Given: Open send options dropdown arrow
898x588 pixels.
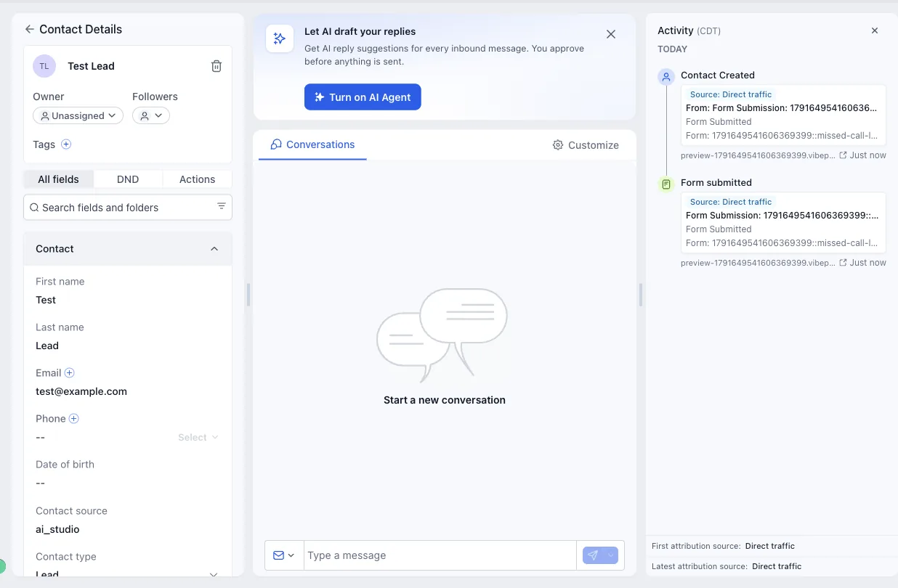Looking at the screenshot, I should pos(611,555).
